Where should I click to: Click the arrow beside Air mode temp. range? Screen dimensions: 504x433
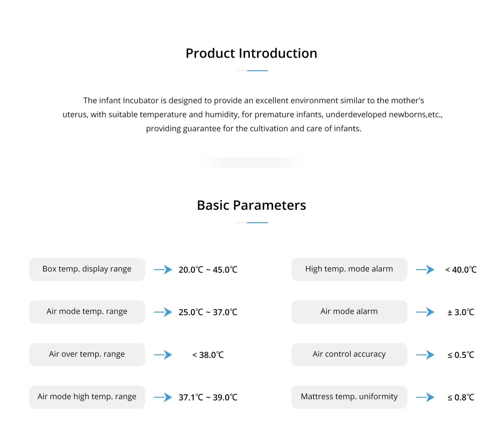click(163, 312)
